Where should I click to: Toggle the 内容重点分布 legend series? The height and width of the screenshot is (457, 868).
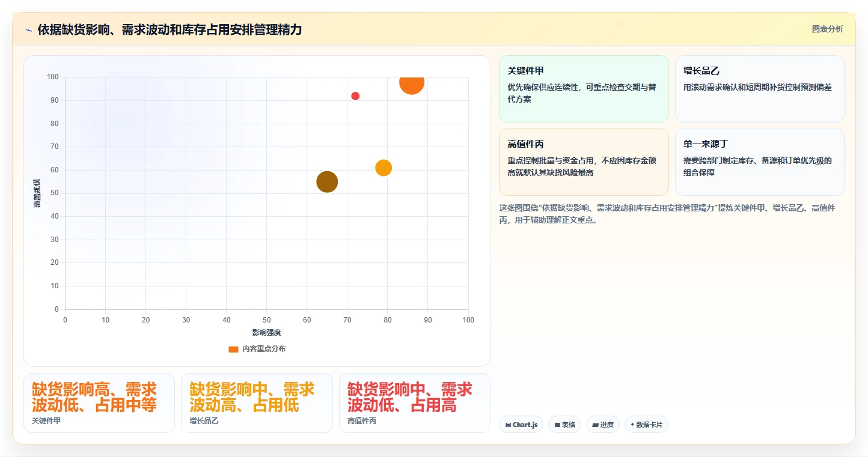(x=257, y=349)
